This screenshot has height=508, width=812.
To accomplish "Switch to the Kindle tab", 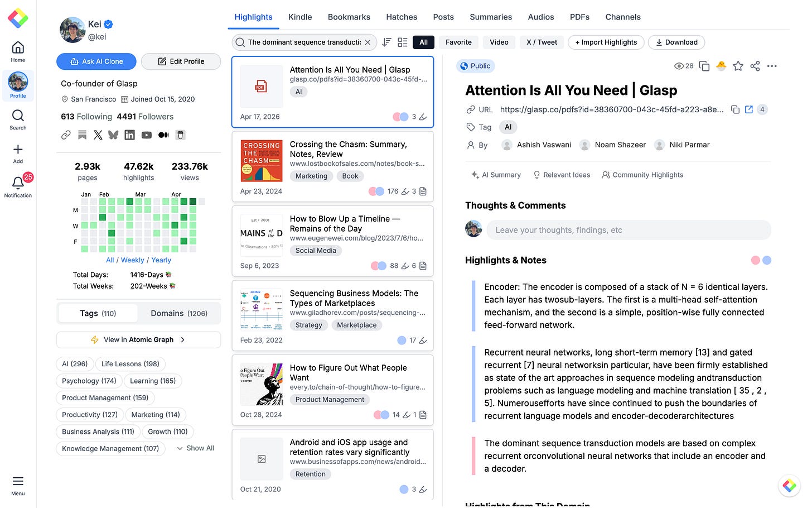I will pyautogui.click(x=300, y=17).
